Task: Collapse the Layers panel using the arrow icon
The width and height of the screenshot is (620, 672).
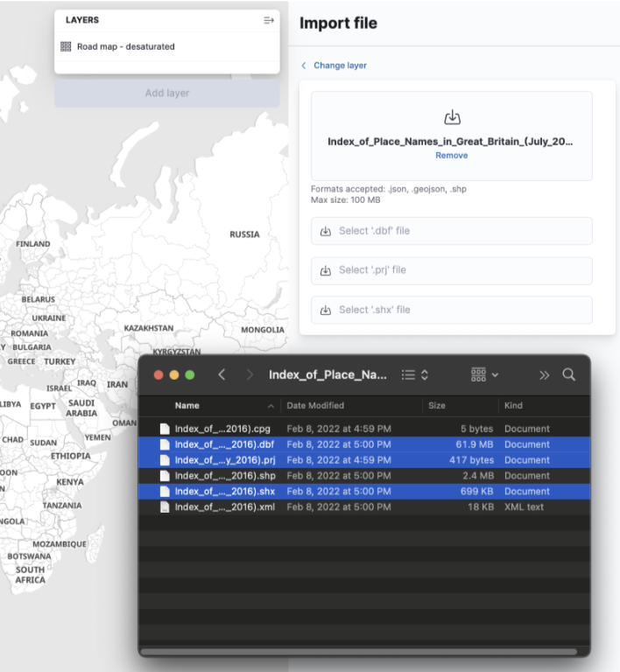Action: pos(268,20)
